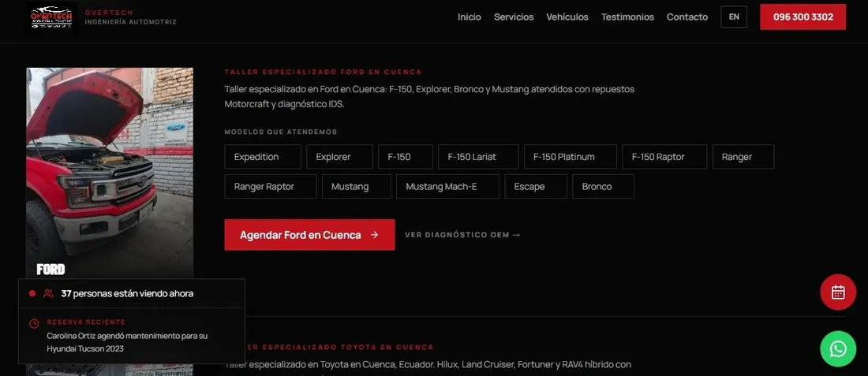Click the 'Reserva Reciente' label

[x=86, y=322]
